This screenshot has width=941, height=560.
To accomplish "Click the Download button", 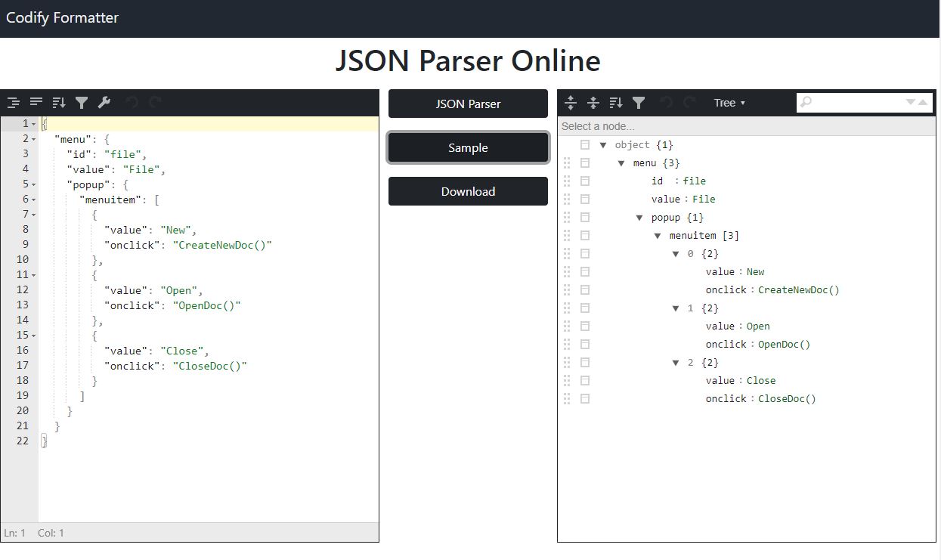I will pyautogui.click(x=468, y=191).
